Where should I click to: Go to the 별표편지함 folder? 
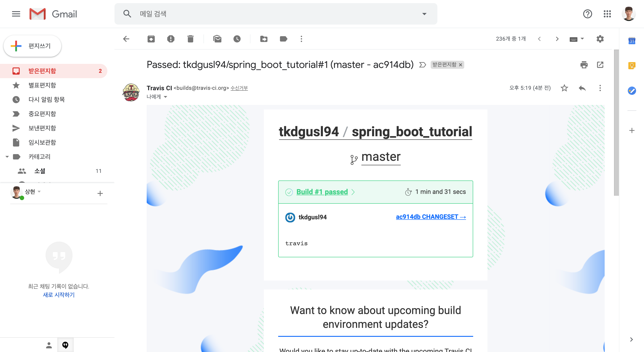(x=42, y=85)
